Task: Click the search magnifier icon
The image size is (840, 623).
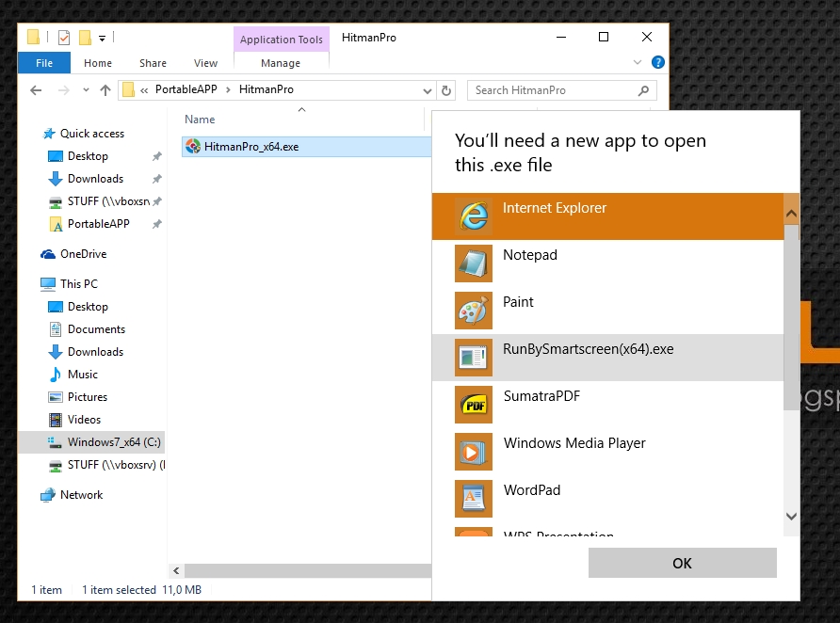Action: click(x=643, y=90)
